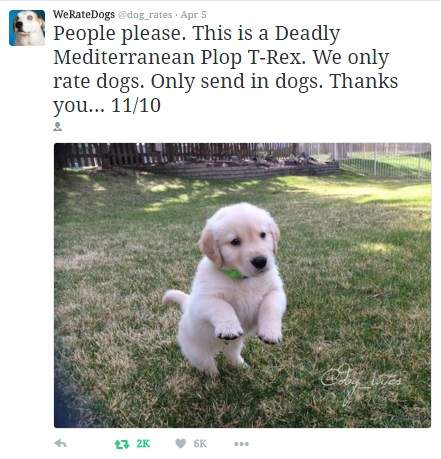Click the @dog_rates watermark in the photo
The height and width of the screenshot is (459, 441).
(361, 383)
